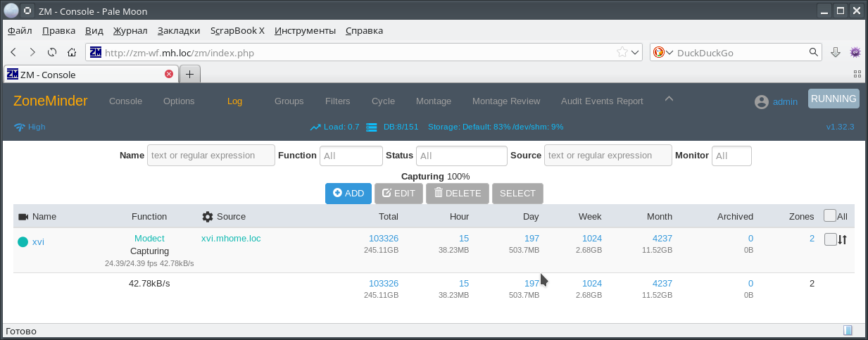The height and width of the screenshot is (340, 868).
Task: Click the DB storage stack icon
Action: click(372, 127)
